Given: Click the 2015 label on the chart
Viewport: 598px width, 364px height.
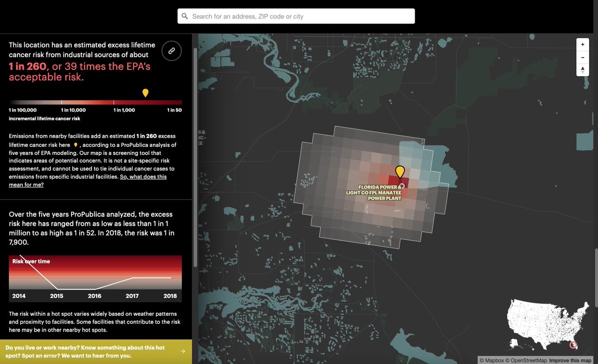Looking at the screenshot, I should point(57,296).
